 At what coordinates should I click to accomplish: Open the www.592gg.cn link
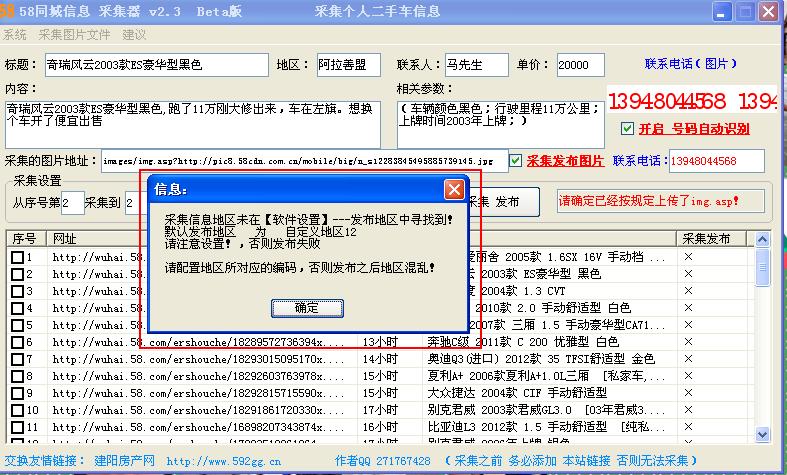coord(223,461)
